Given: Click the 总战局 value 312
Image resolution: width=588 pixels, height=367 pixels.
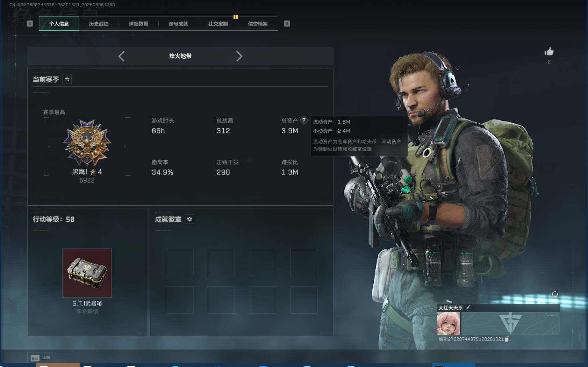Looking at the screenshot, I should click(223, 131).
